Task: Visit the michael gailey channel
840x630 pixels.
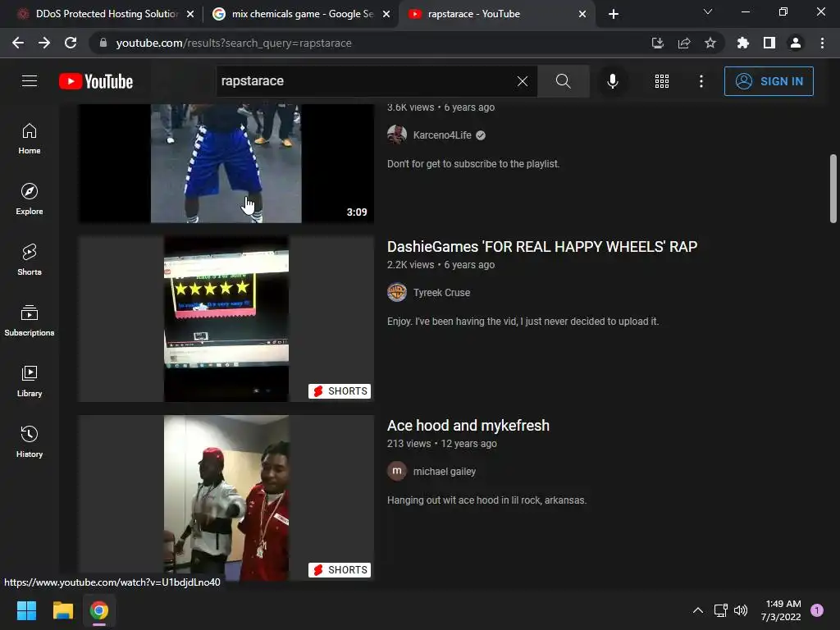Action: click(x=444, y=472)
